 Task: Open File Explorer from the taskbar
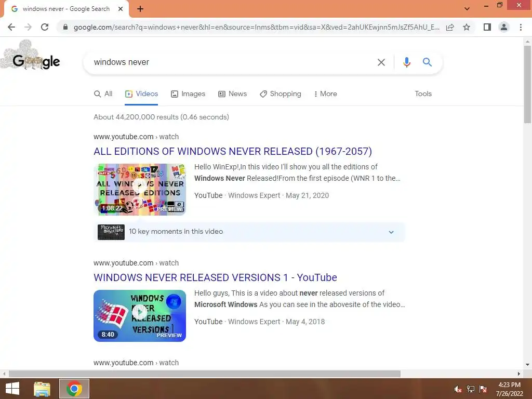[42, 389]
